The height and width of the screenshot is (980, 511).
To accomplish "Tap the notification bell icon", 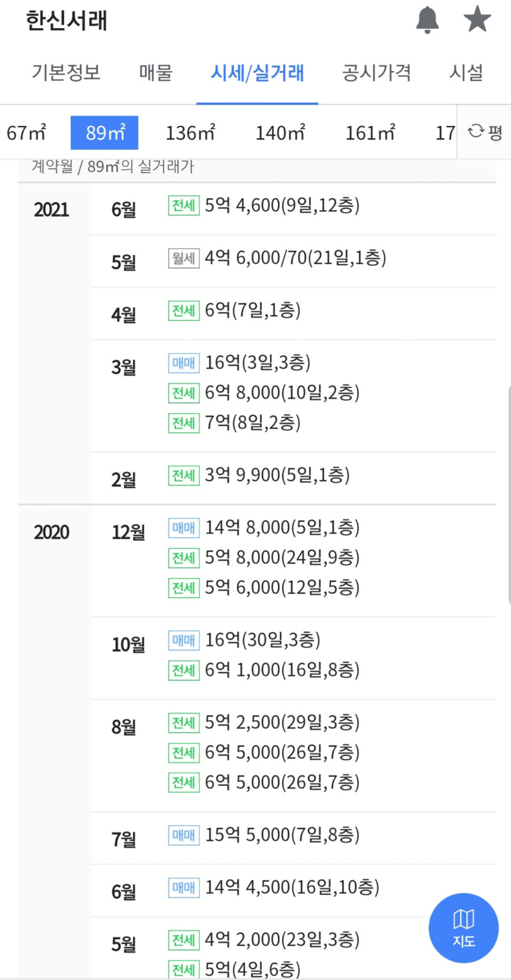I will (427, 21).
